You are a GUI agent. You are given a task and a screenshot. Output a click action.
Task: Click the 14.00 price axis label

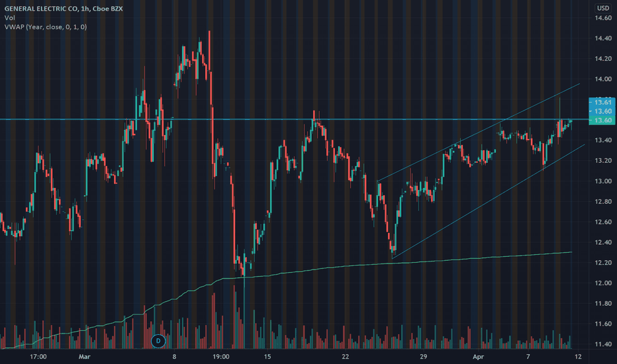(x=603, y=79)
